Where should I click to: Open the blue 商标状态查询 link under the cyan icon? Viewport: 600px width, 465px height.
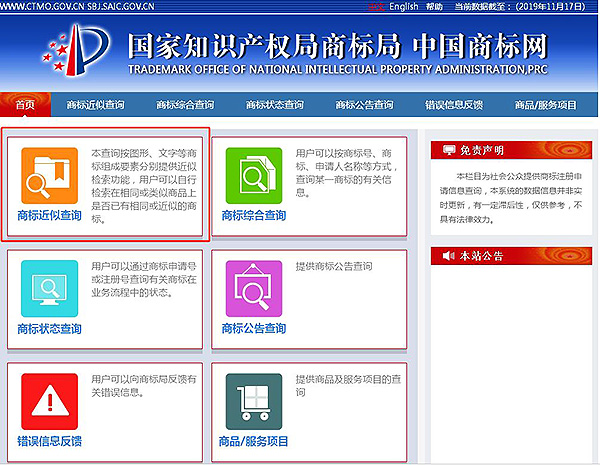click(x=49, y=329)
